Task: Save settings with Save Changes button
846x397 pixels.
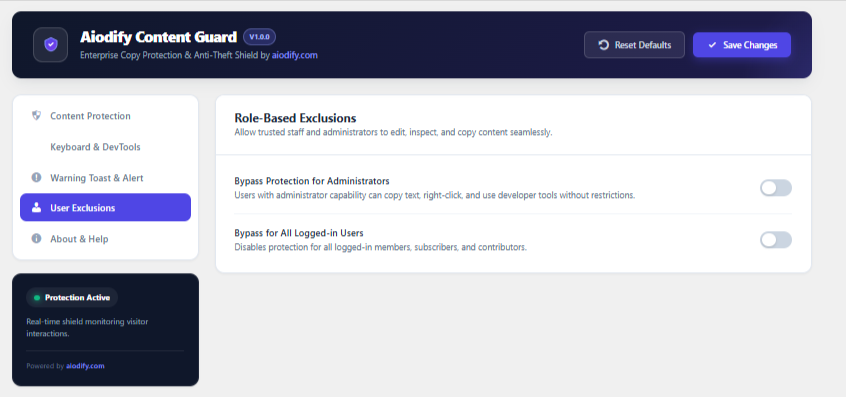Action: pos(742,45)
